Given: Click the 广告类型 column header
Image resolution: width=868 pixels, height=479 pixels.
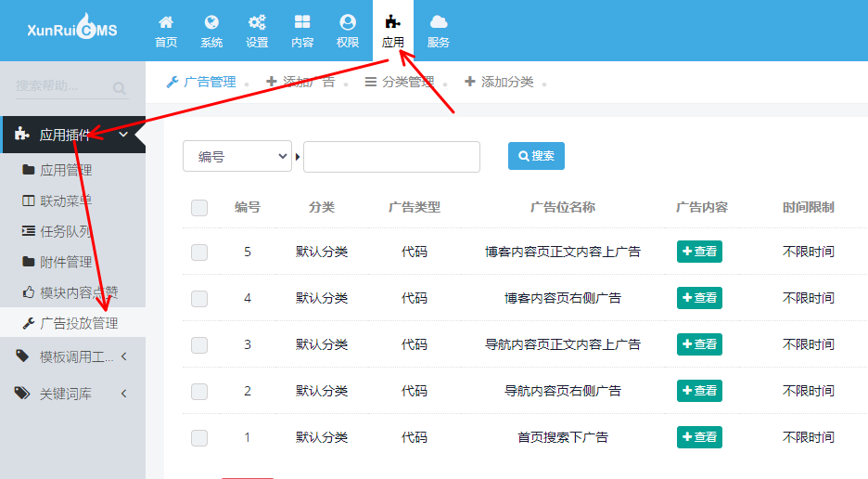Looking at the screenshot, I should tap(415, 207).
